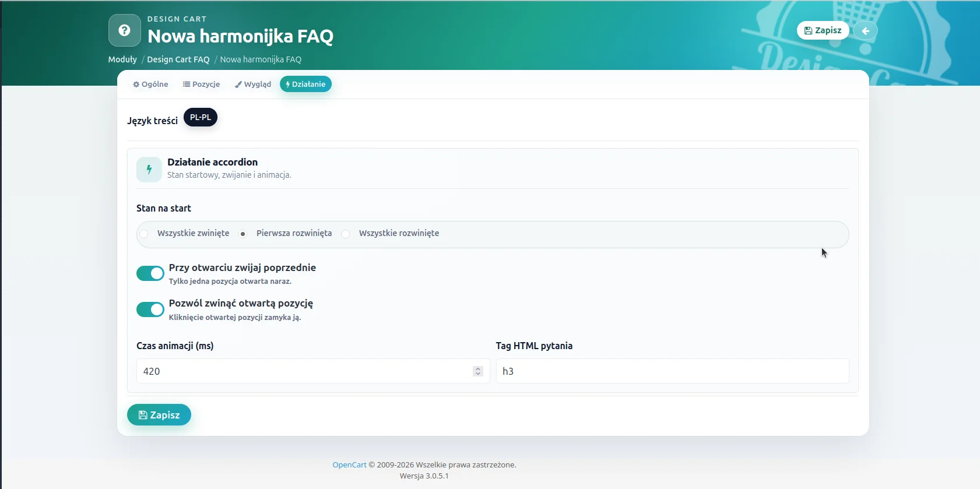
Task: Click the Stan na start label
Action: (x=164, y=208)
